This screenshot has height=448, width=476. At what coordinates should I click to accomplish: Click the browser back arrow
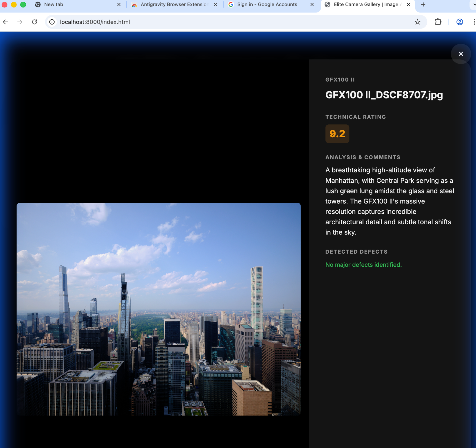(5, 22)
